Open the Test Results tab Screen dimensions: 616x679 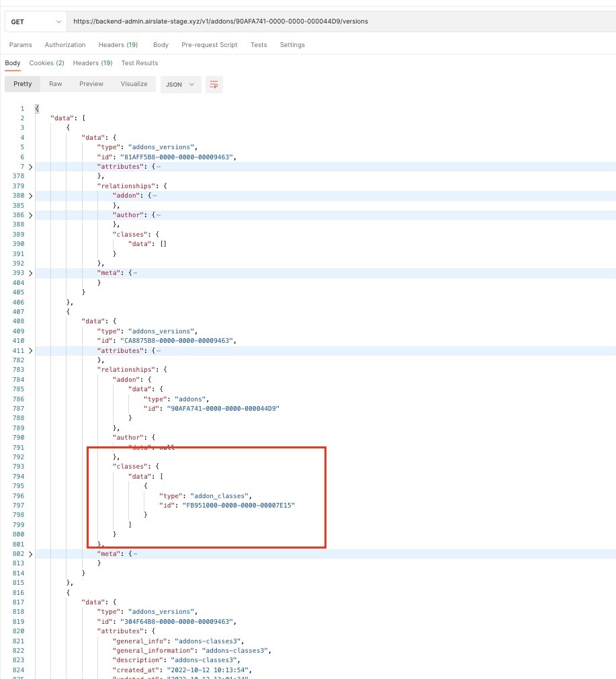tap(139, 63)
